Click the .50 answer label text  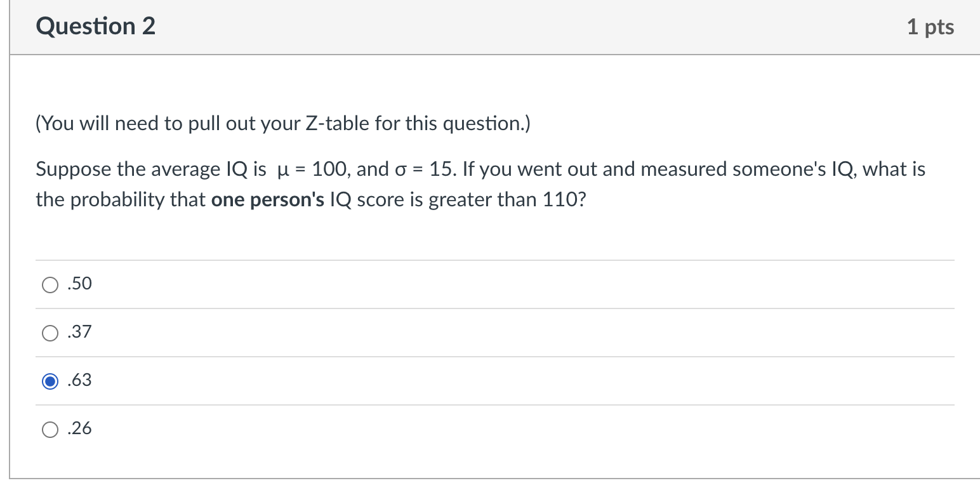[x=79, y=284]
